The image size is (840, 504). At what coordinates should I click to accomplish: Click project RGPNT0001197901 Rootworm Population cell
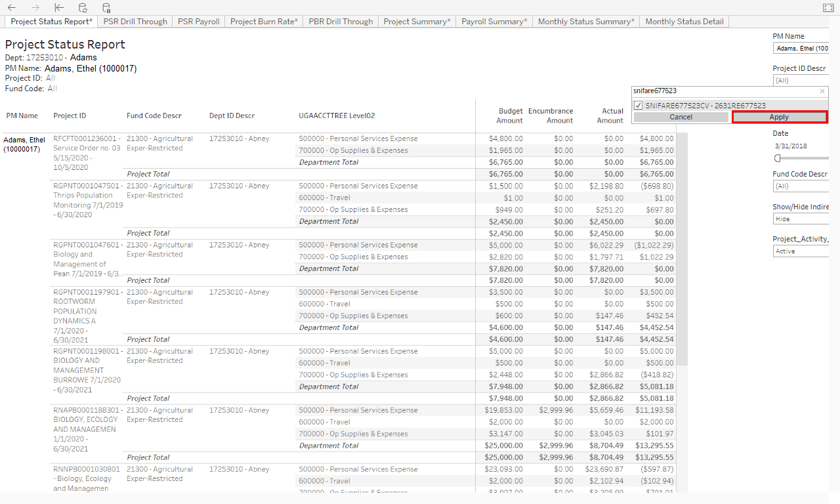[88, 316]
